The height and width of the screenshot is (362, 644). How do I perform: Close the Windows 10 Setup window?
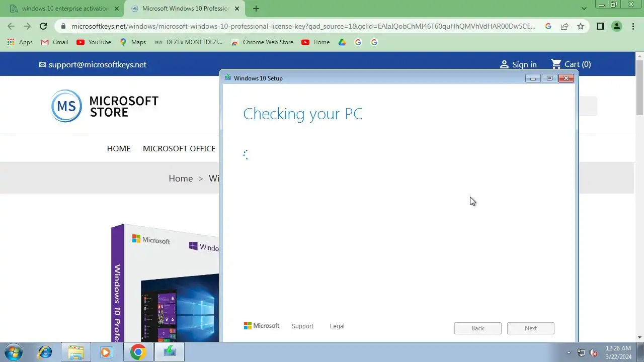click(566, 78)
